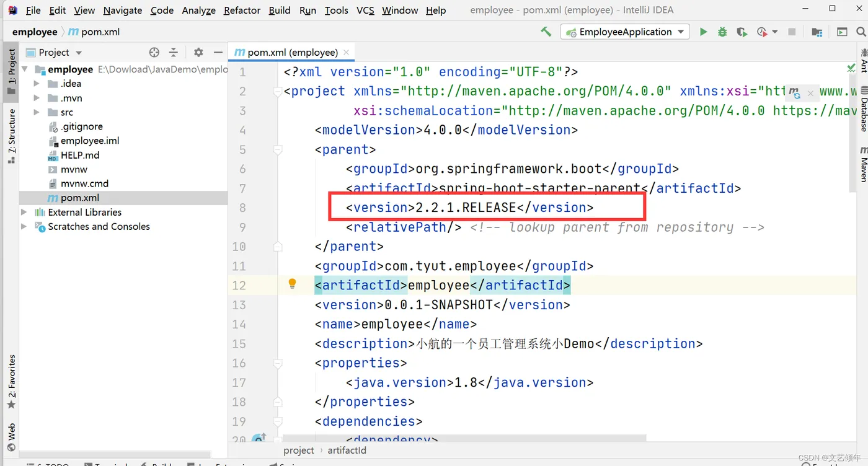Image resolution: width=868 pixels, height=466 pixels.
Task: Open the Code menu
Action: (x=162, y=10)
